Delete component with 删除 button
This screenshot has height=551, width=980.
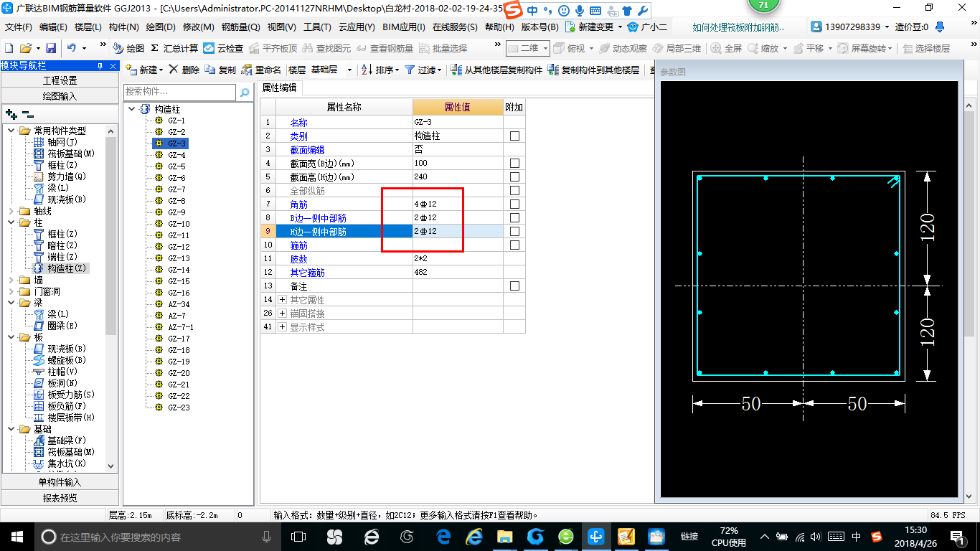click(x=184, y=70)
